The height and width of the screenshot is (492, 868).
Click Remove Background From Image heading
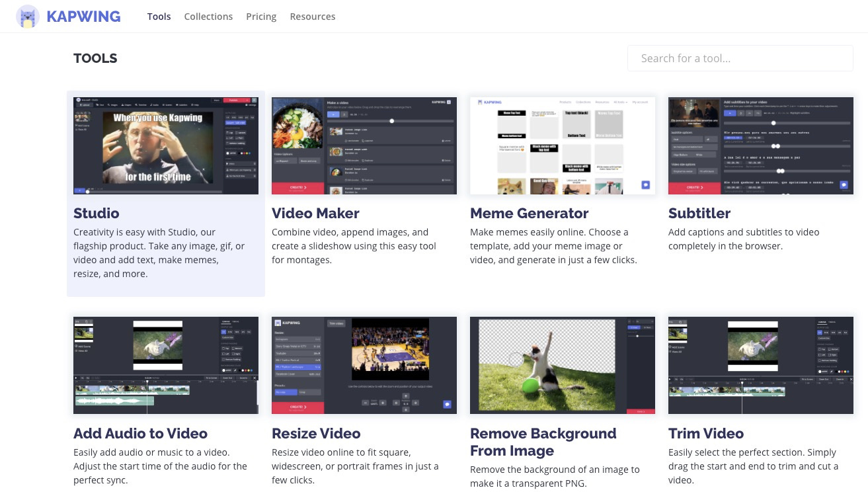[543, 442]
